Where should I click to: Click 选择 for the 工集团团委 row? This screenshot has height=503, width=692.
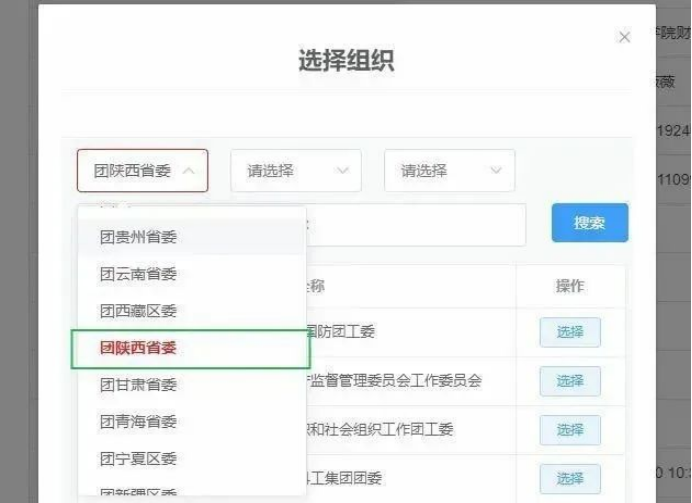[570, 479]
